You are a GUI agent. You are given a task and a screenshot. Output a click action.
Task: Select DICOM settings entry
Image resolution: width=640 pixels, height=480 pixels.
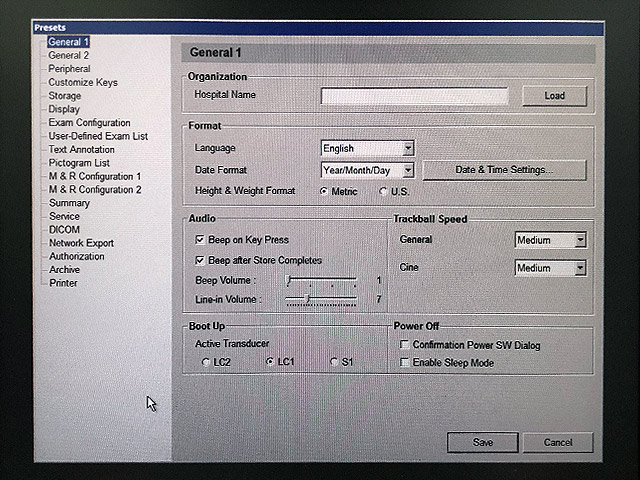64,230
